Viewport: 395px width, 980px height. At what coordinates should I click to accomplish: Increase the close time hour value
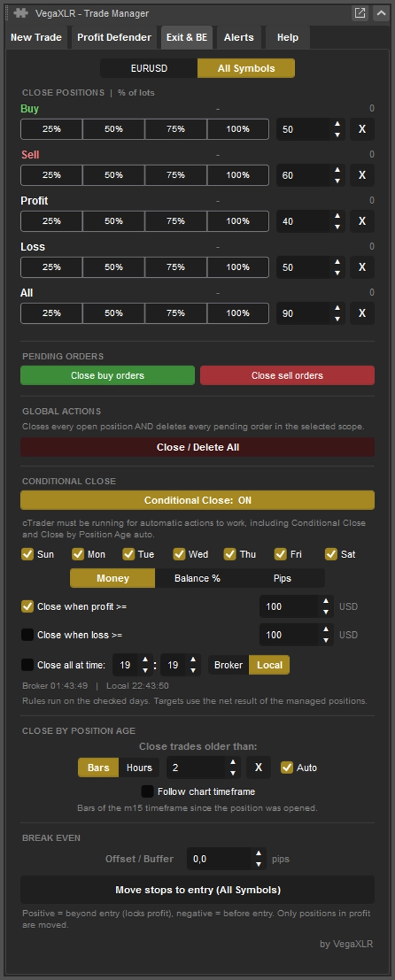tap(145, 659)
